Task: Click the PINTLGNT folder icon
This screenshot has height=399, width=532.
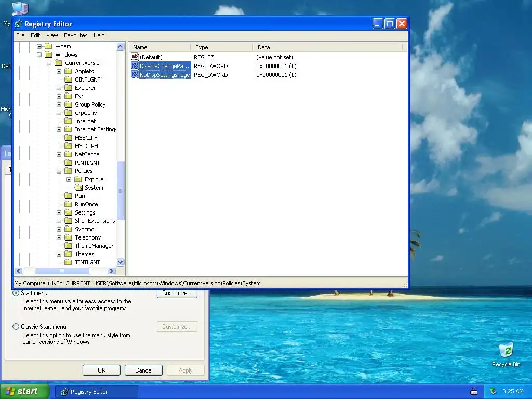Action: pos(69,163)
